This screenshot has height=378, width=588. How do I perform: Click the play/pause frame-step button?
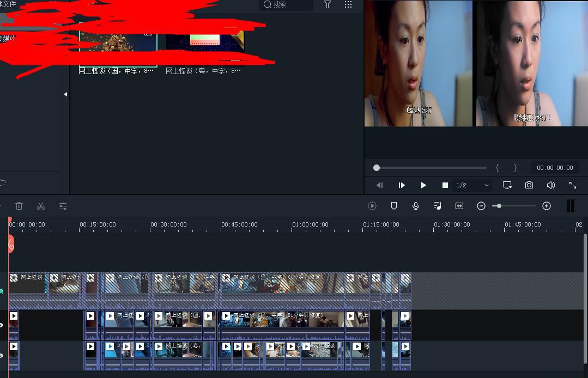(x=401, y=185)
